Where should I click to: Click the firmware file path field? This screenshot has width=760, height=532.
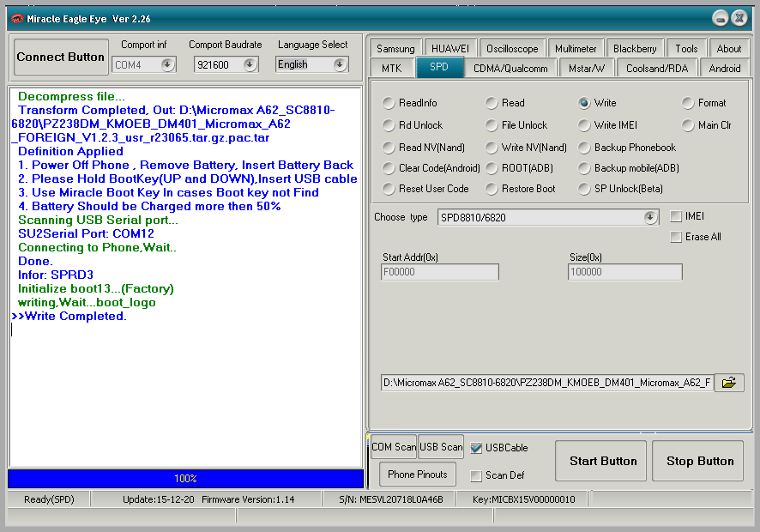547,383
